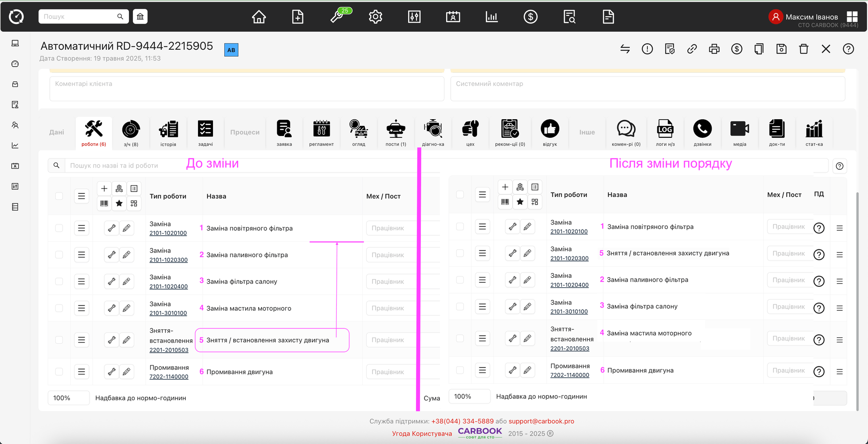
Task: Open the header hamburger menu in left table
Action: tap(81, 196)
